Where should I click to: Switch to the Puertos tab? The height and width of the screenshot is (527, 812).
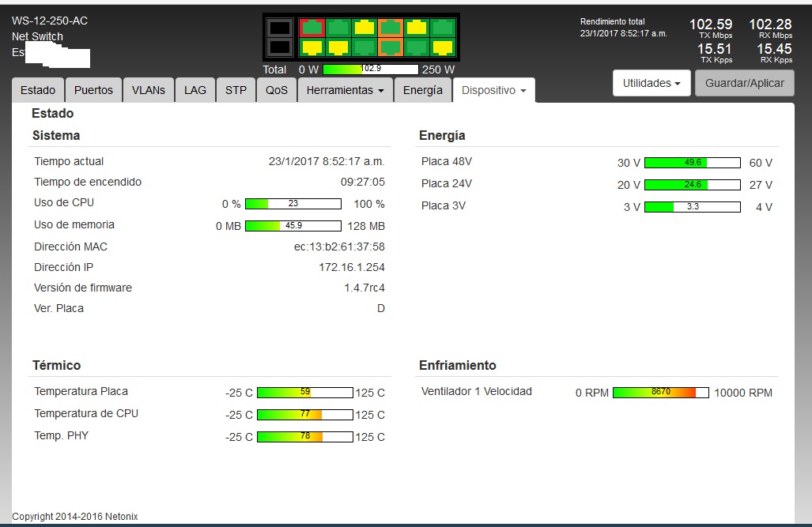coord(93,90)
